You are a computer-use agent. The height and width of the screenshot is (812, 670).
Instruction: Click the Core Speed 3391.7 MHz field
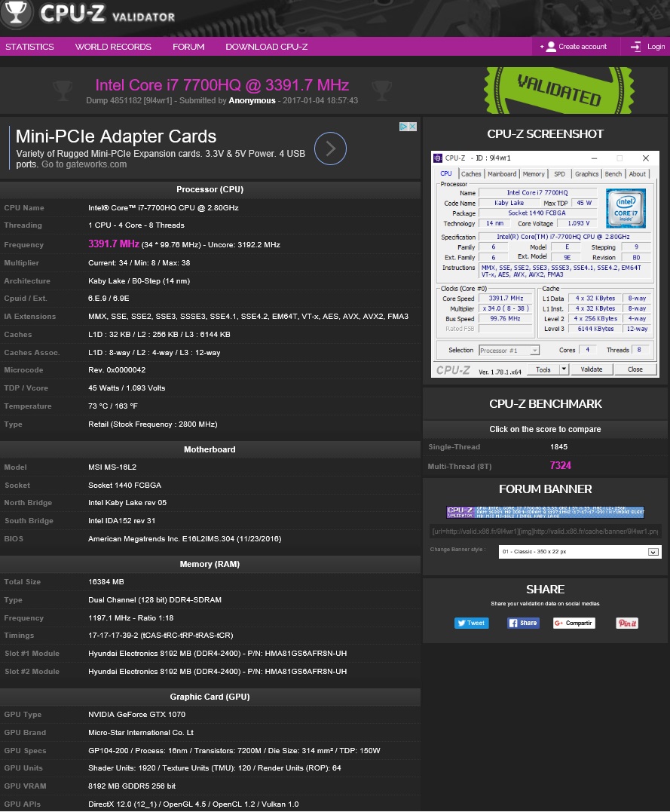[x=506, y=299]
